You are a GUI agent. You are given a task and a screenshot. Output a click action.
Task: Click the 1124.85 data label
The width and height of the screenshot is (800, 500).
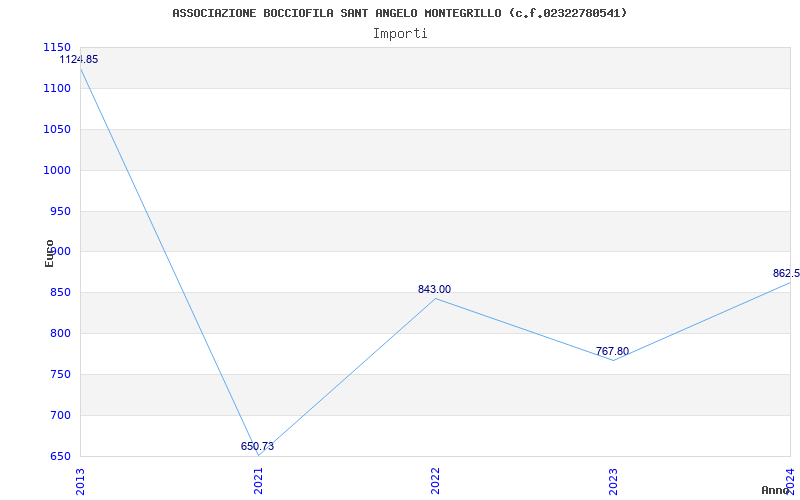click(79, 59)
